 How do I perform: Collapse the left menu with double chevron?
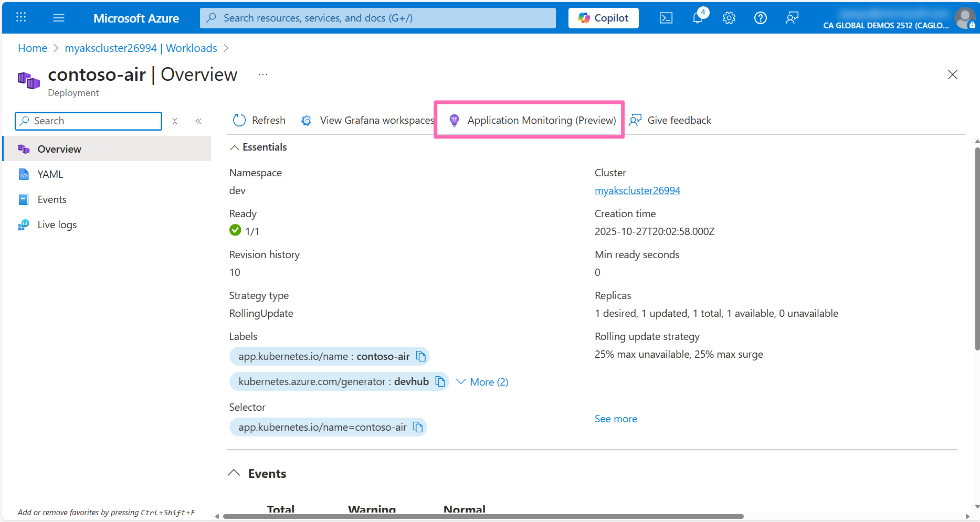(198, 121)
